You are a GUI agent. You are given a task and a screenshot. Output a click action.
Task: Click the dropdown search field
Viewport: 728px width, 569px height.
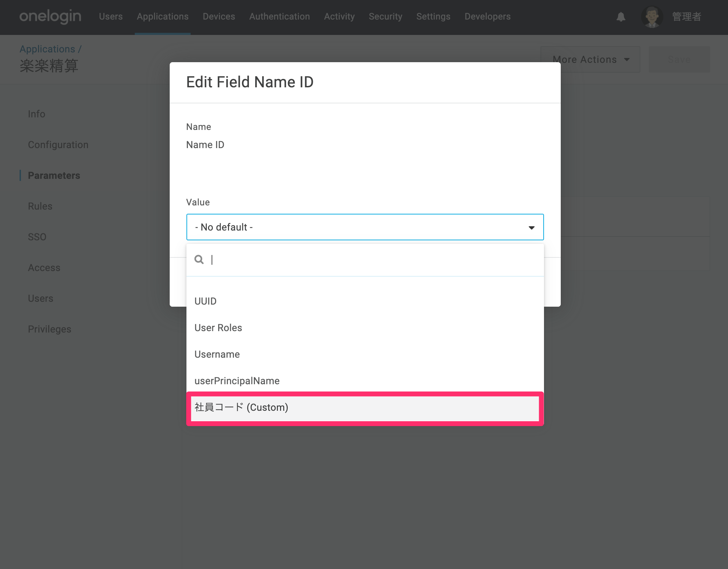click(x=365, y=260)
